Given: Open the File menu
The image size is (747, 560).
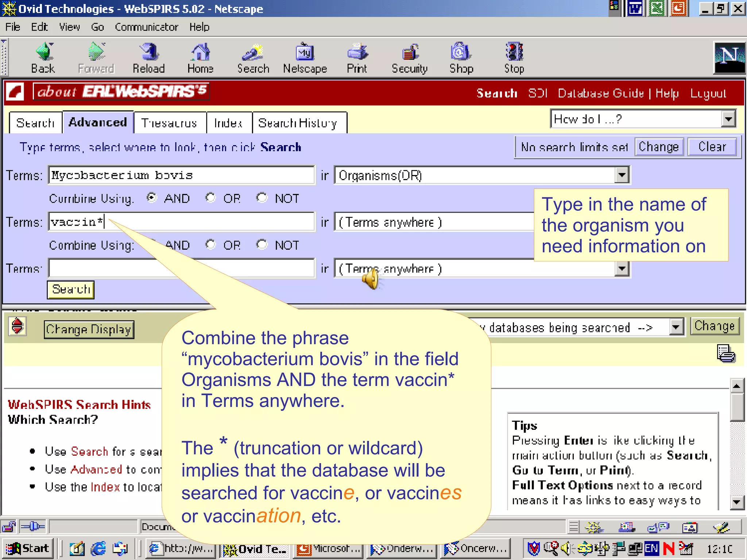Looking at the screenshot, I should click(x=13, y=27).
